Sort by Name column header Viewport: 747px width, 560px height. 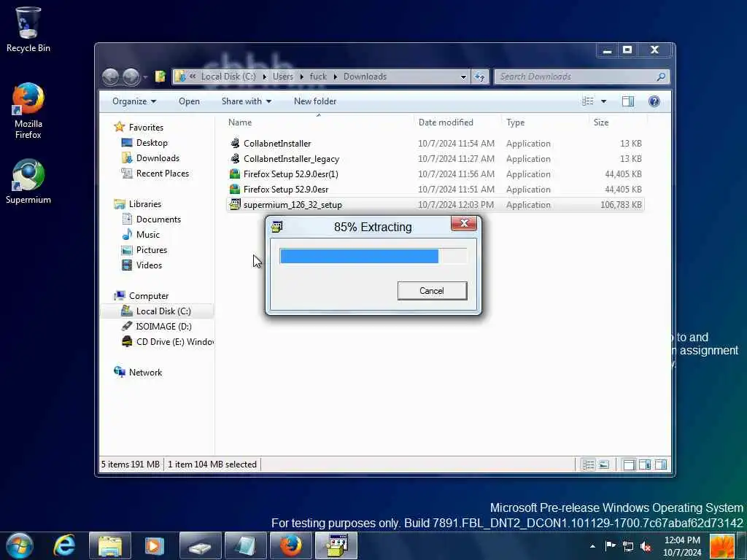point(319,122)
